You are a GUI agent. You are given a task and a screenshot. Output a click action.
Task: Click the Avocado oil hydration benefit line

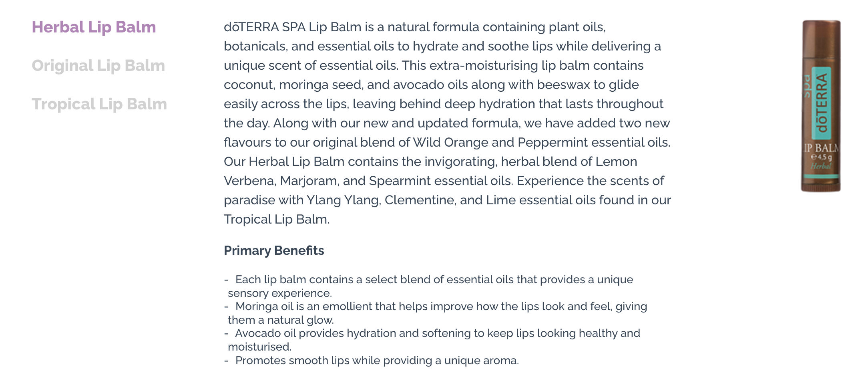tap(432, 340)
